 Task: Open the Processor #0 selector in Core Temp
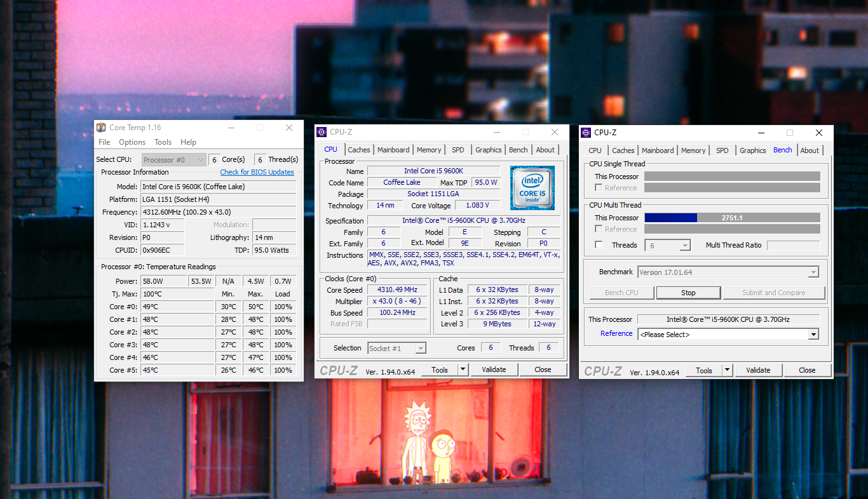[173, 159]
